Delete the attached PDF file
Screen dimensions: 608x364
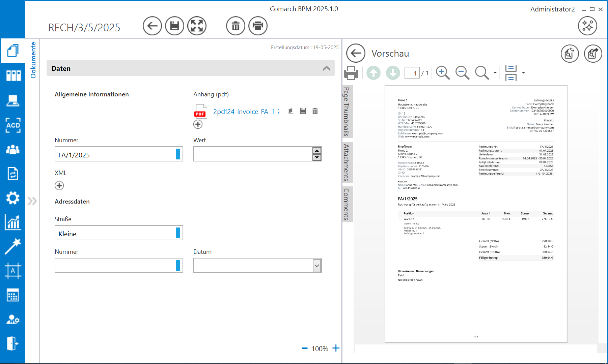pos(315,111)
